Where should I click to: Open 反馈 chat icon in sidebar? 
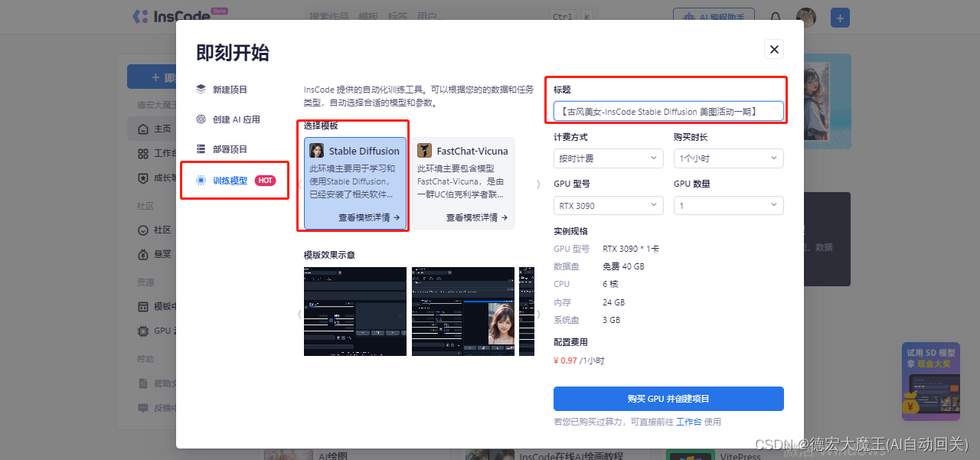click(x=143, y=407)
